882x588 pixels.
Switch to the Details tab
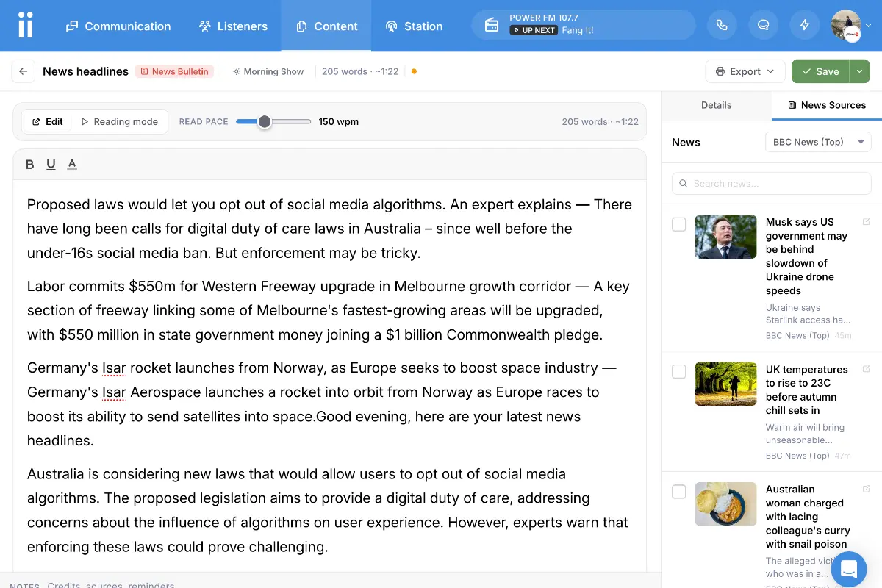coord(716,105)
